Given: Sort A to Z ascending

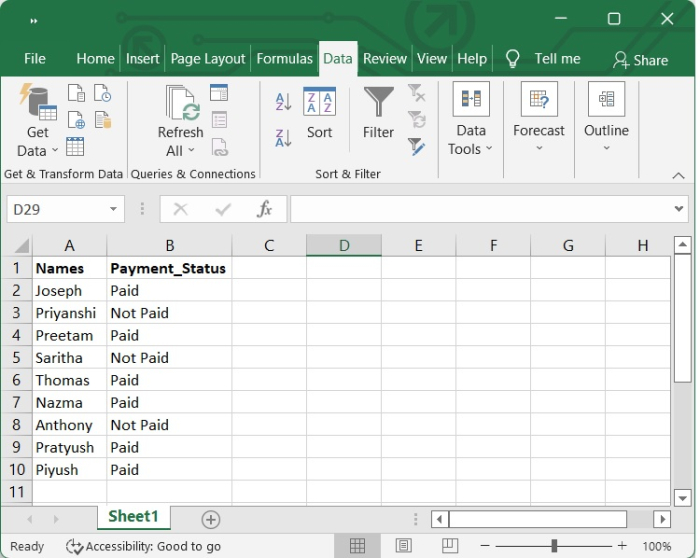Looking at the screenshot, I should coord(283,102).
